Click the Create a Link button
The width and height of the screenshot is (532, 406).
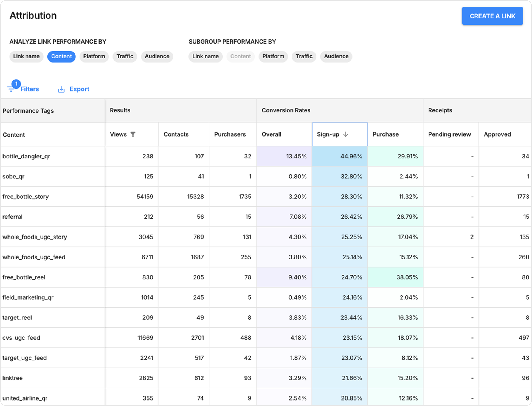coord(492,16)
